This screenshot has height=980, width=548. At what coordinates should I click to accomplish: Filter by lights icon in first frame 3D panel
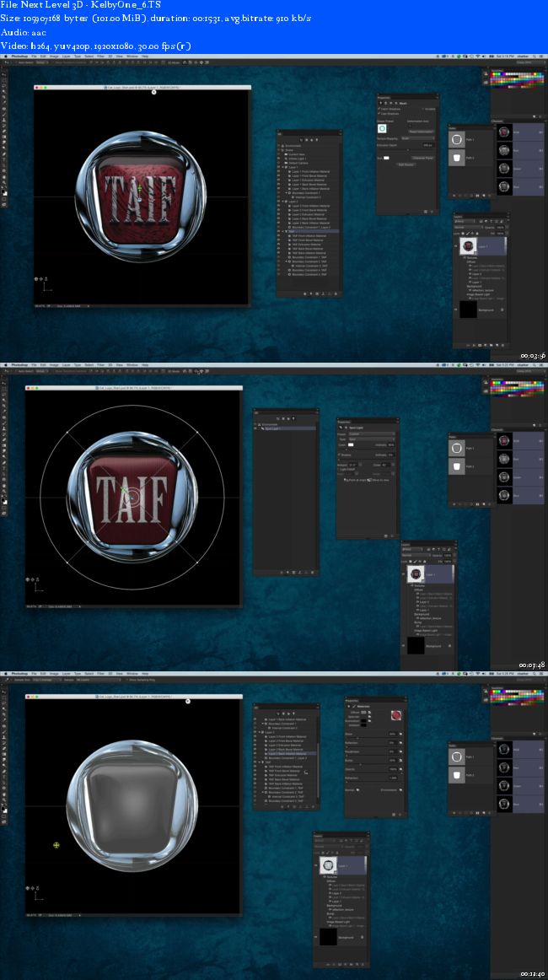[x=318, y=140]
